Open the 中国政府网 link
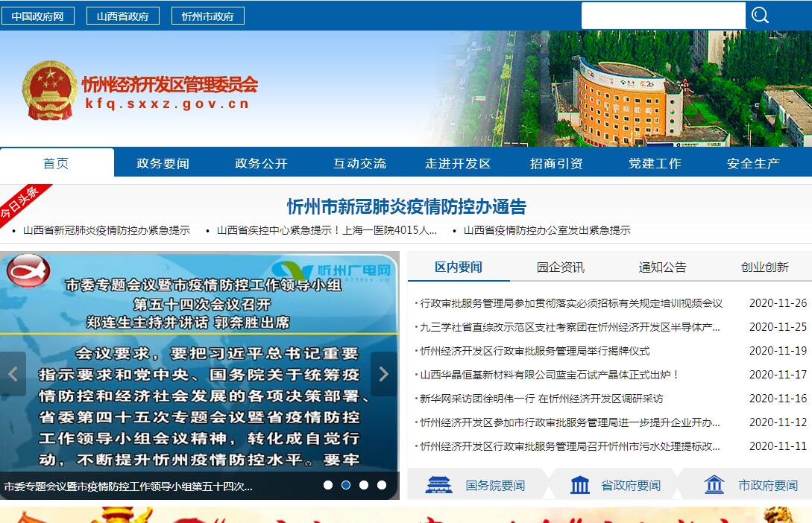The width and height of the screenshot is (812, 523). click(x=38, y=16)
